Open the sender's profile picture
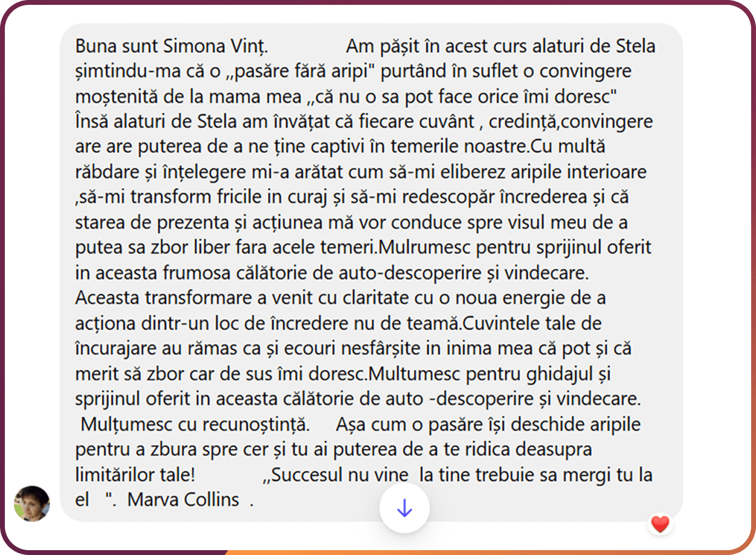 (32, 503)
